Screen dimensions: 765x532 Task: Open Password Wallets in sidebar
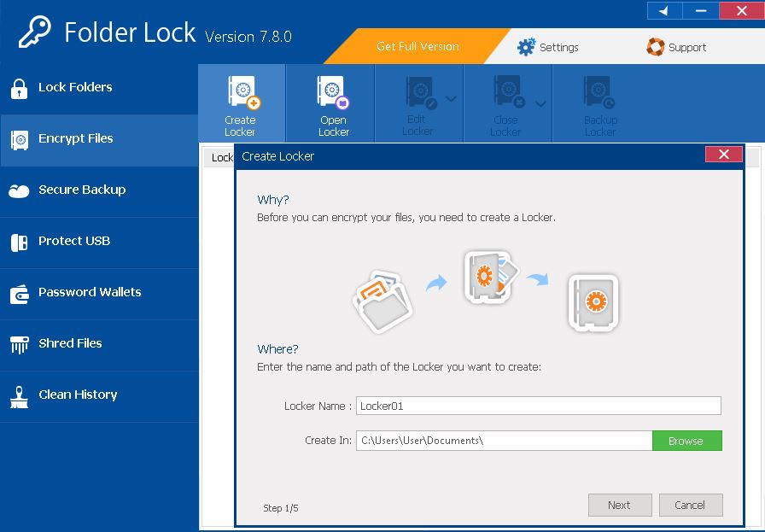click(90, 292)
